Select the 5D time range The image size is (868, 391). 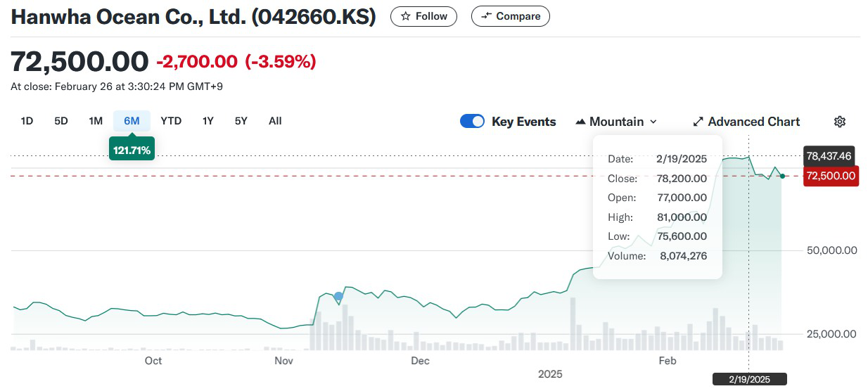tap(61, 121)
